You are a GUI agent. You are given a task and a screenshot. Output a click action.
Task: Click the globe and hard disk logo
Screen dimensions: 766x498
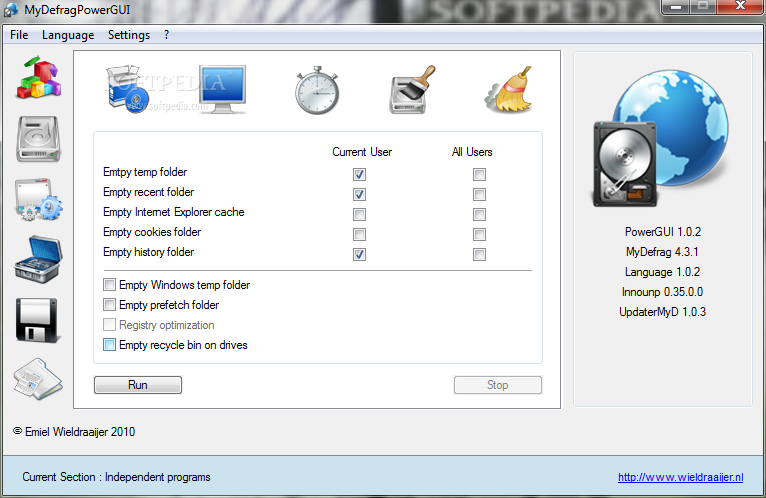(660, 138)
